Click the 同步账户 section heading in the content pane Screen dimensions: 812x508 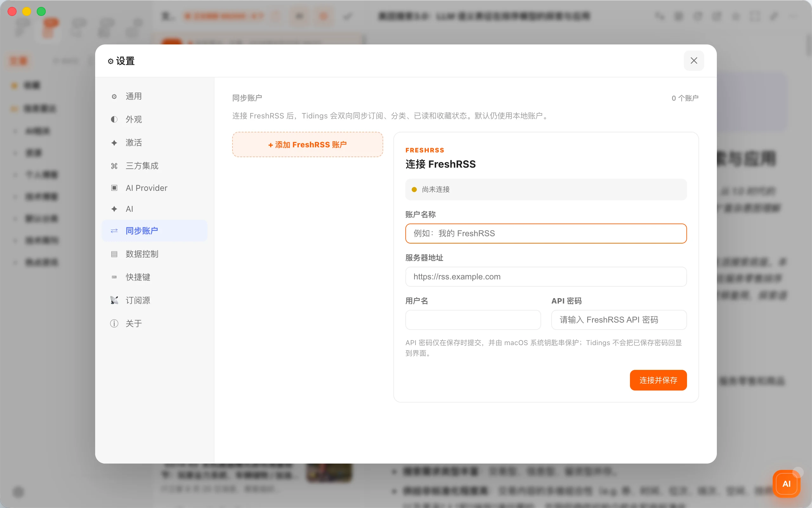(247, 98)
